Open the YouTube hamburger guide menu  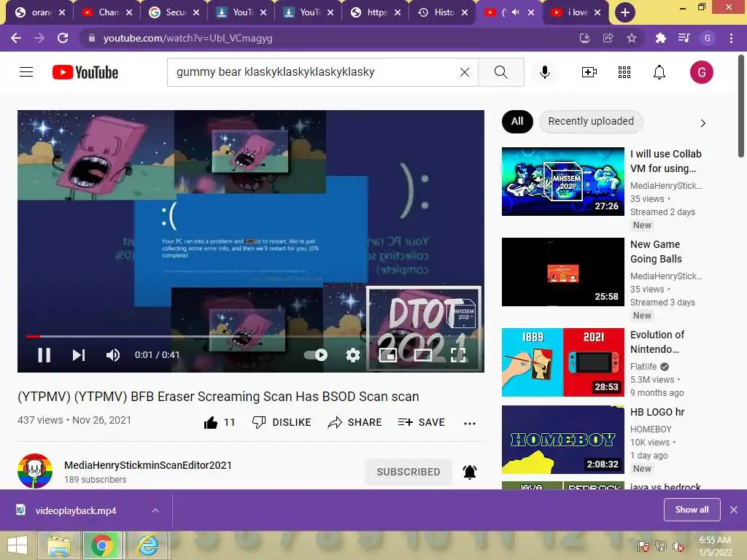(26, 72)
